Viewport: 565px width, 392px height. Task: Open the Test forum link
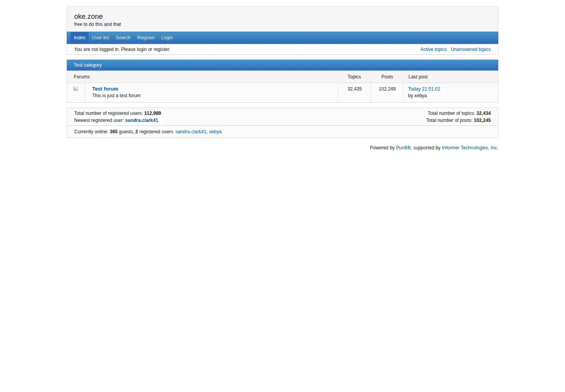[x=105, y=89]
